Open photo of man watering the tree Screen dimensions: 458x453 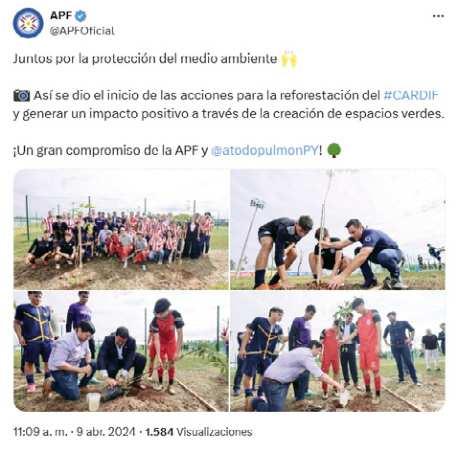[338, 351]
